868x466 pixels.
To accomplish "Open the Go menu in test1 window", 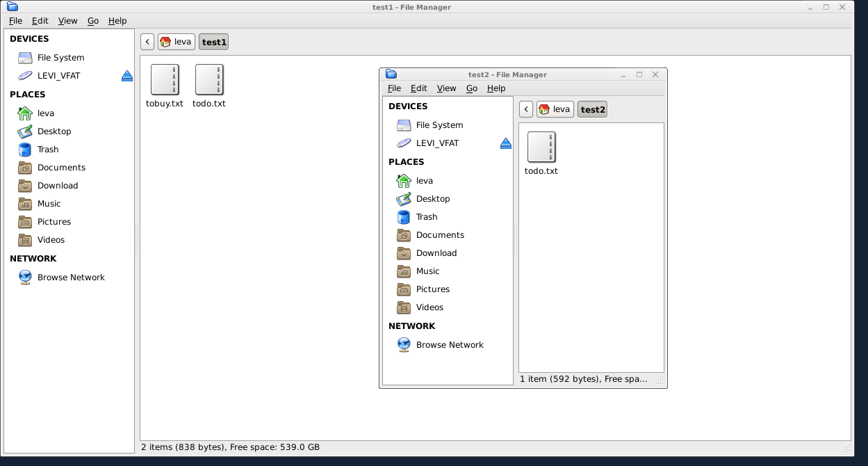I will click(x=93, y=21).
